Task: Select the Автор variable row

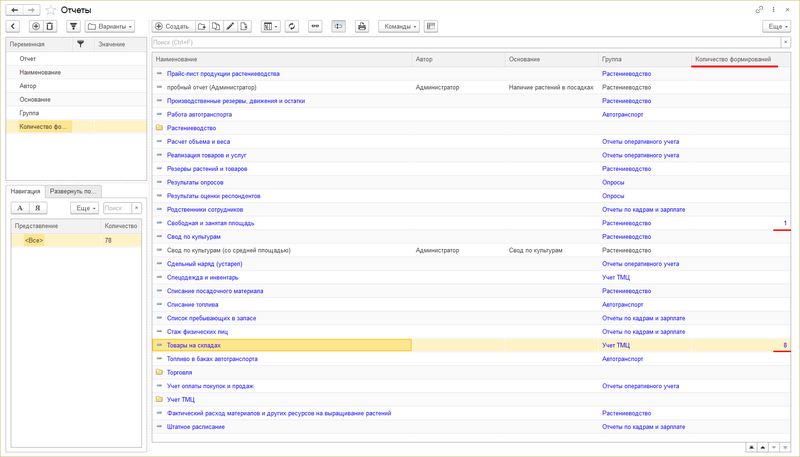Action: 77,86
